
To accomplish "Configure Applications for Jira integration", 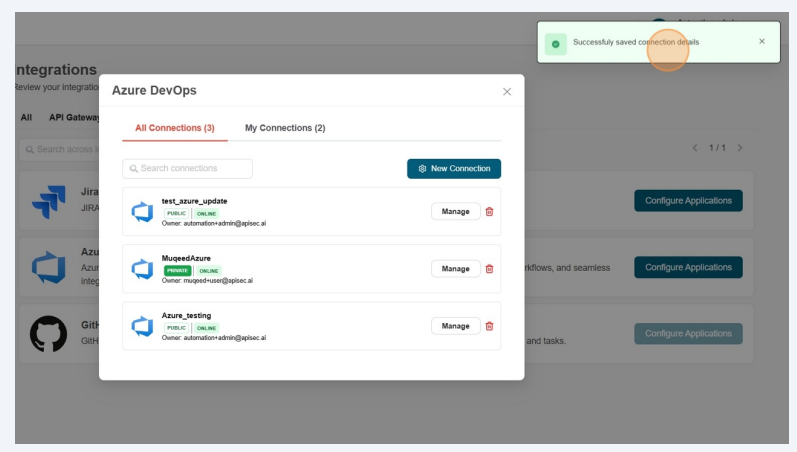I will click(x=688, y=201).
